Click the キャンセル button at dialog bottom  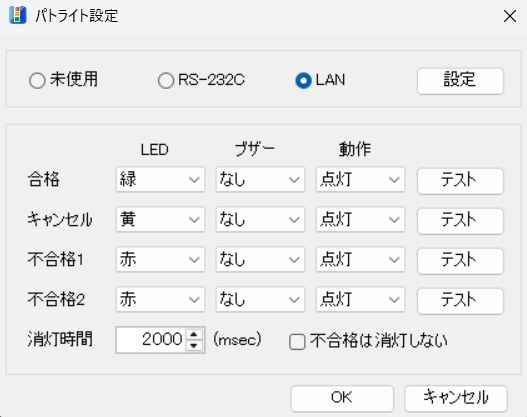click(x=456, y=398)
